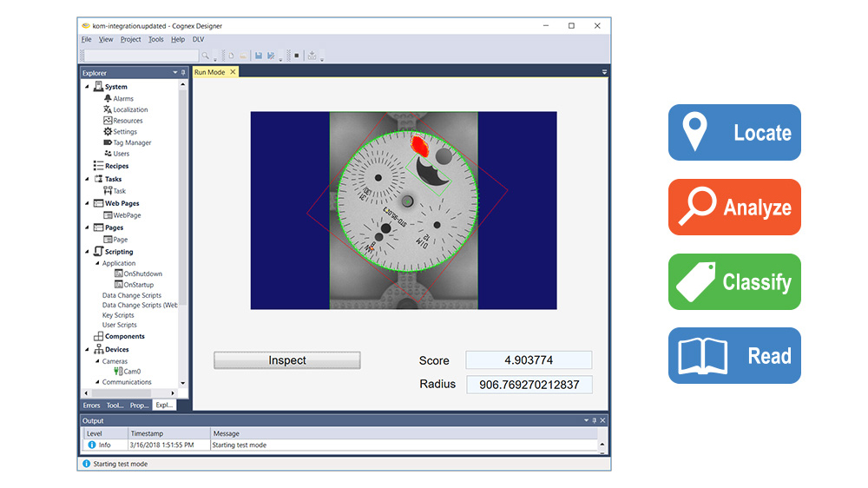The width and height of the screenshot is (868, 488).
Task: Toggle auto-hide pin on Output panel
Action: click(595, 421)
